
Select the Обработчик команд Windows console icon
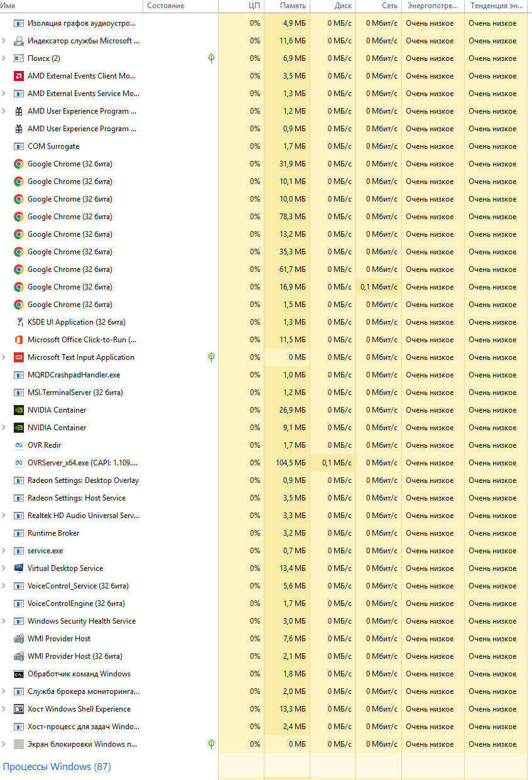coord(19,674)
